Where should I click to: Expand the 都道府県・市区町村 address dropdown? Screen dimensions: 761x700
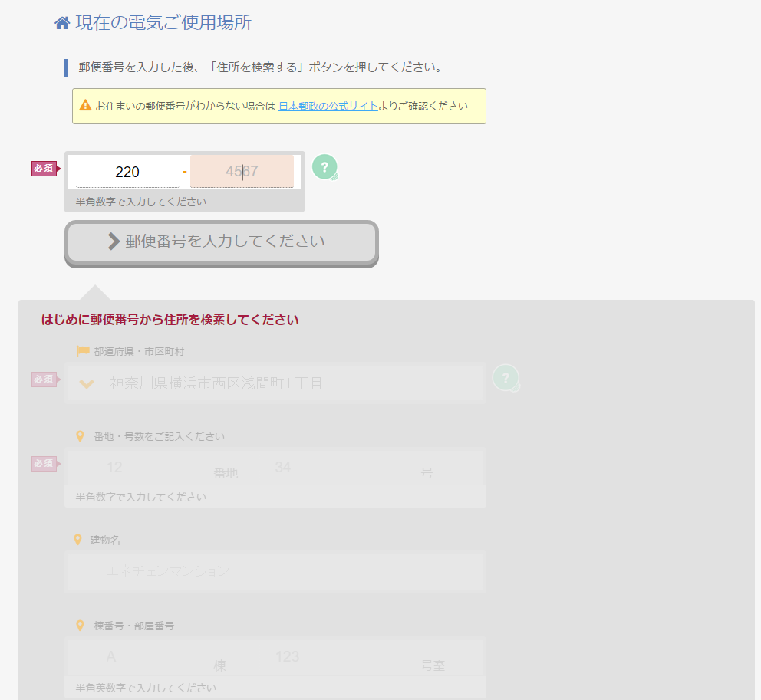point(275,383)
